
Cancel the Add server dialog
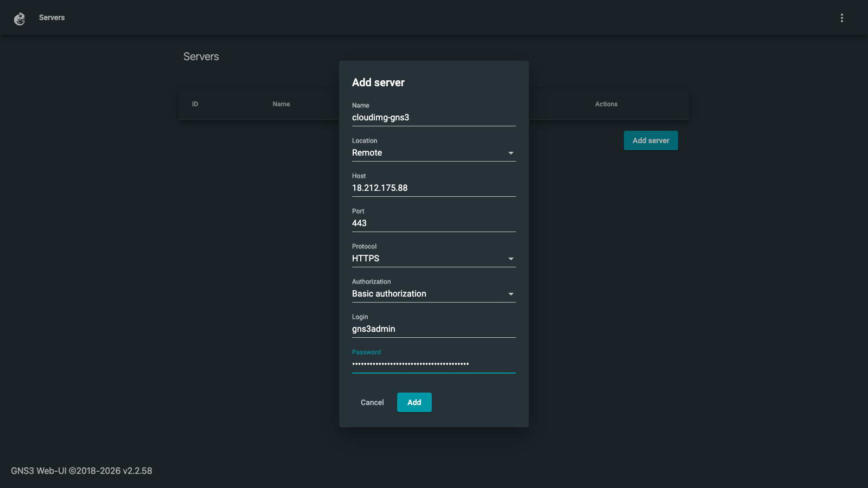coord(372,402)
